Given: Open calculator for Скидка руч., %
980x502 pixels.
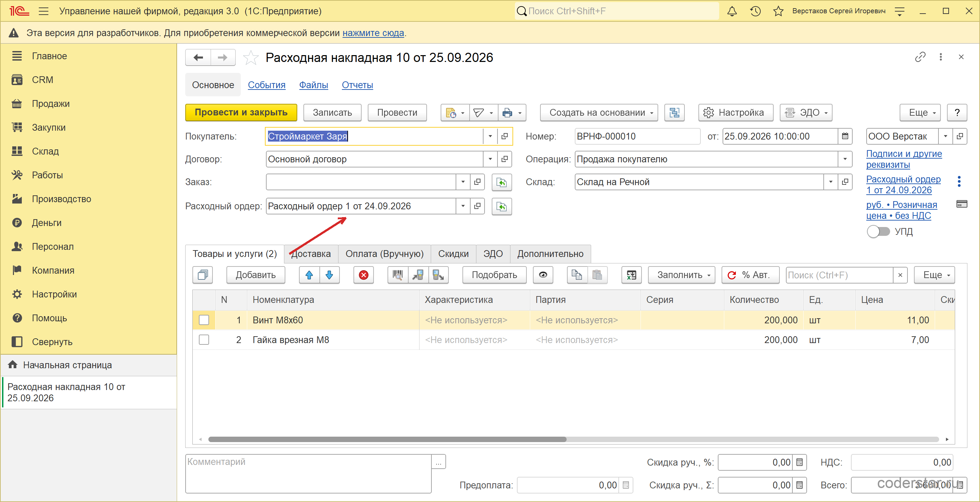Looking at the screenshot, I should click(x=799, y=463).
